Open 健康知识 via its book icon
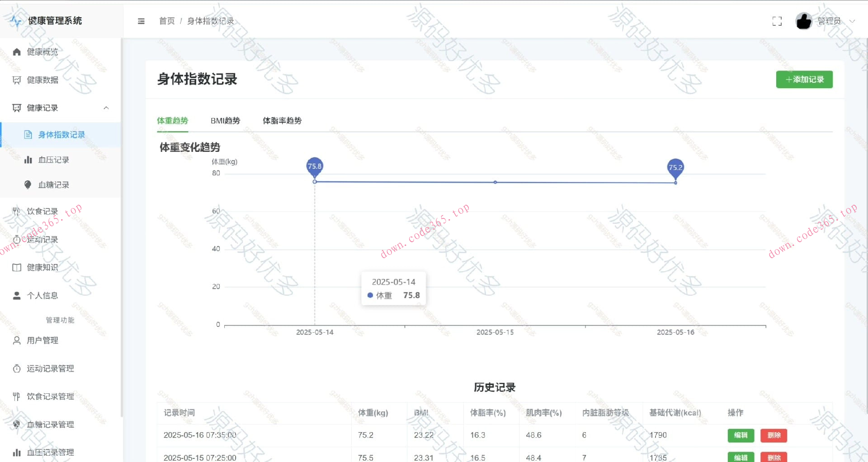Image resolution: width=868 pixels, height=462 pixels. click(x=16, y=267)
